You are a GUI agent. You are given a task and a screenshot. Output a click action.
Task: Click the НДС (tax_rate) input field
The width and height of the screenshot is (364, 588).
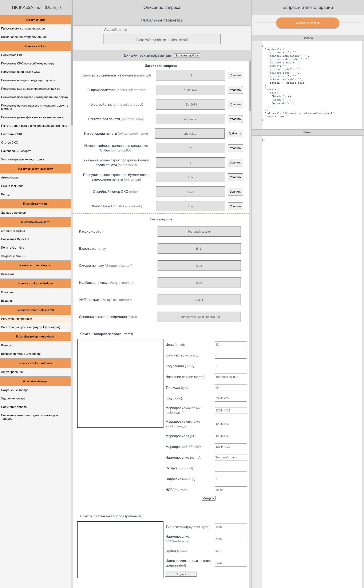230,490
